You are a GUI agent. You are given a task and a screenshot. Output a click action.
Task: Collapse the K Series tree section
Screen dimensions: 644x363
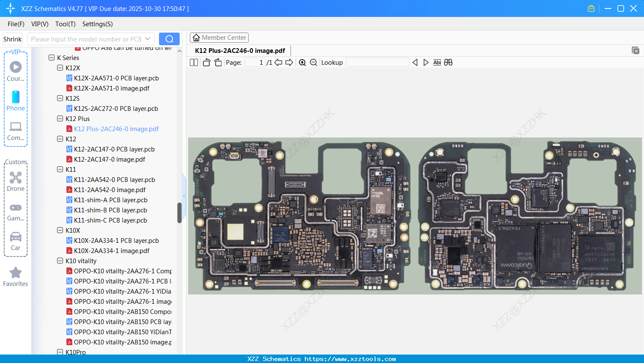51,58
